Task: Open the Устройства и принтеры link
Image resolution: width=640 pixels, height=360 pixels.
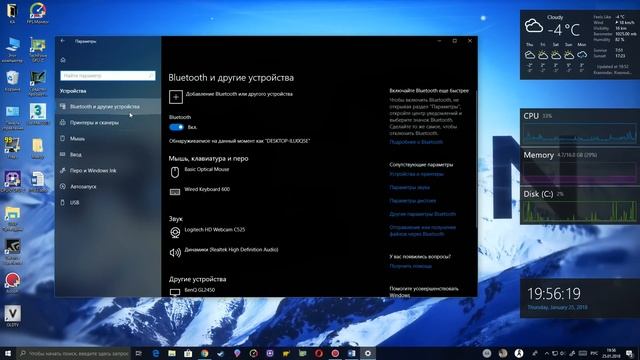Action: click(416, 174)
